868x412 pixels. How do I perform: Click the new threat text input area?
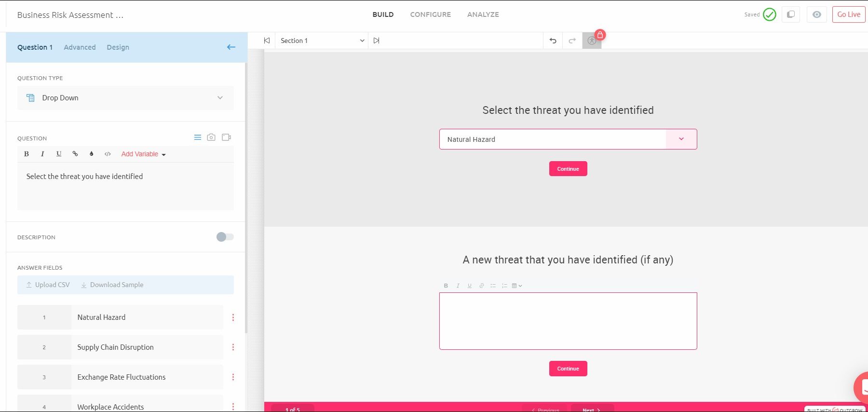point(568,321)
